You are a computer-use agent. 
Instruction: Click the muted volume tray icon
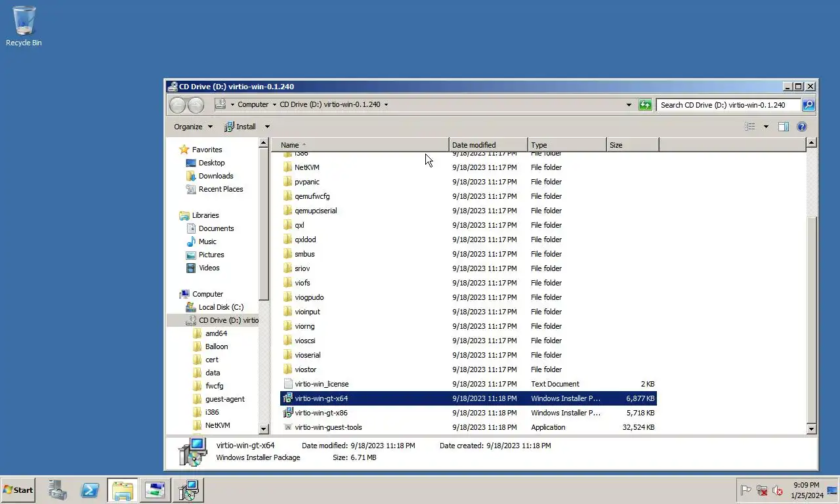[x=778, y=490]
